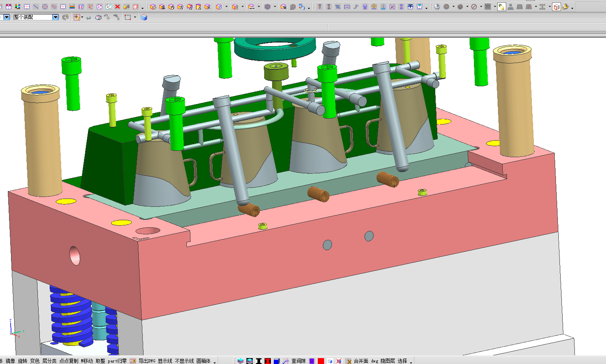606x364 pixels.
Task: Expand the arrow next to dashed rectangle tool
Action: click(135, 17)
